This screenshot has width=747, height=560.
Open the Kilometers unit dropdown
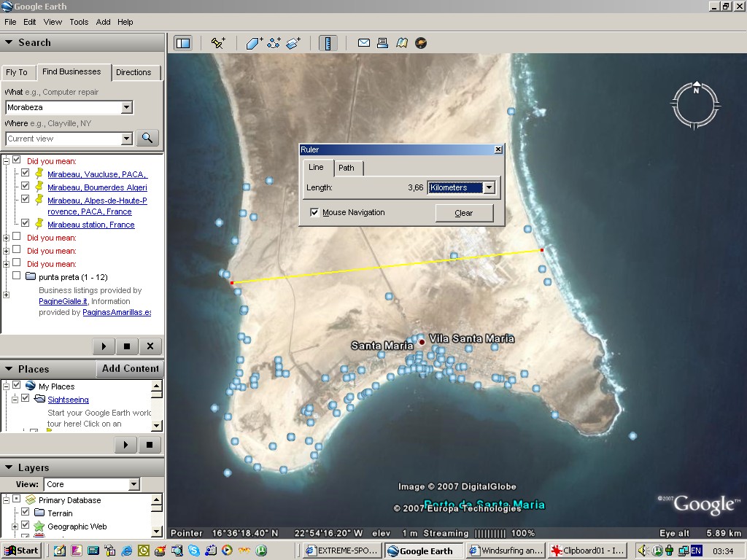[489, 187]
